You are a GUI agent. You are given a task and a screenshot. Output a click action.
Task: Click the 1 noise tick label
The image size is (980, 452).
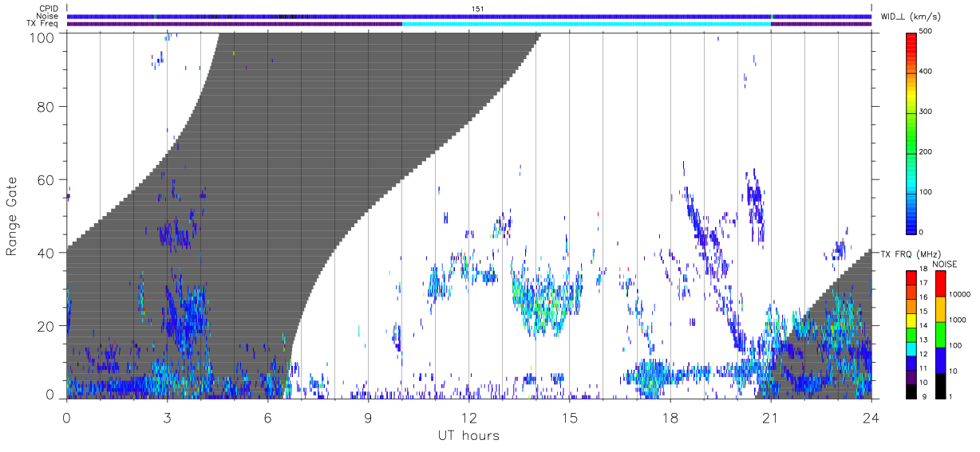click(950, 396)
